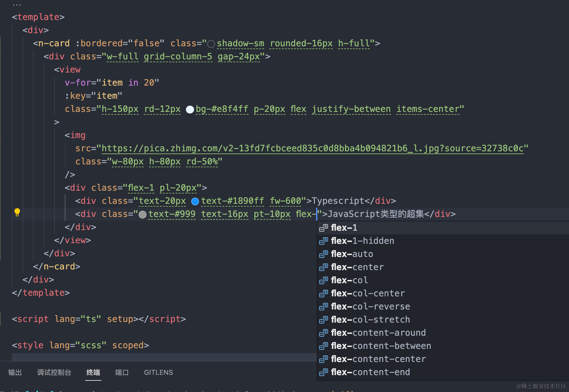Click the :bordered="false" attribute
Screen dimensions: 569x392
120,43
